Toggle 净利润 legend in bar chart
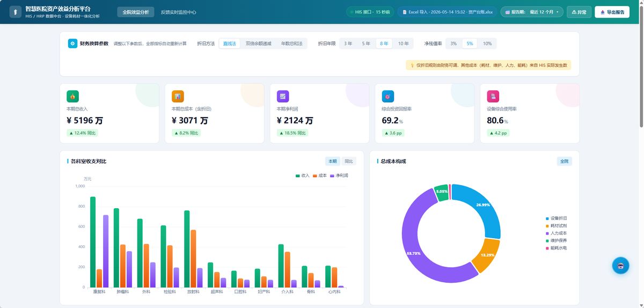Image resolution: width=644 pixels, height=308 pixels. pyautogui.click(x=339, y=175)
